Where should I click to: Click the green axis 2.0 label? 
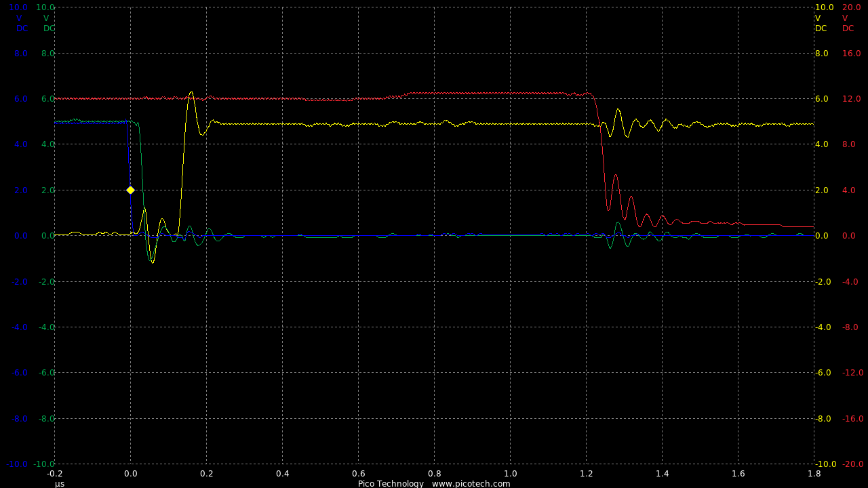click(47, 190)
